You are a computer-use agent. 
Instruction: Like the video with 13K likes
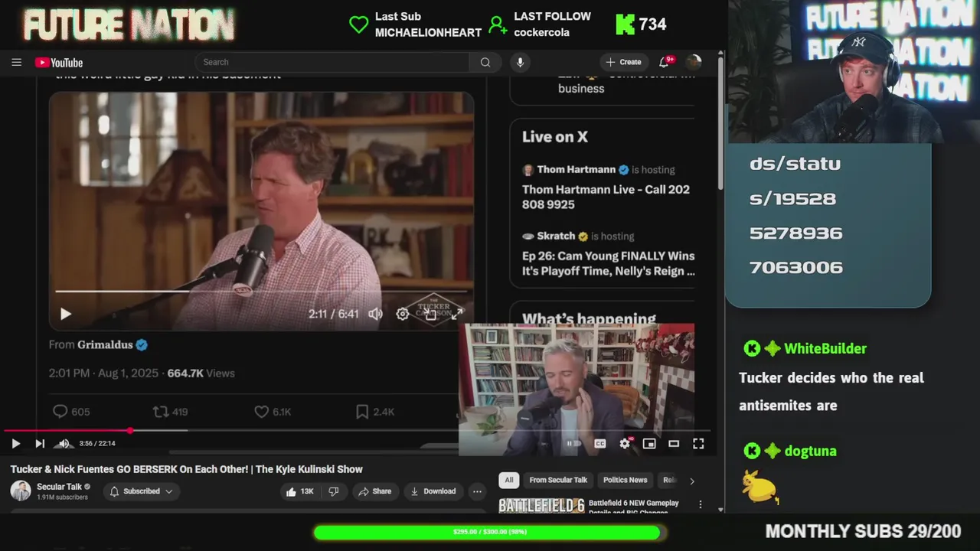[299, 491]
